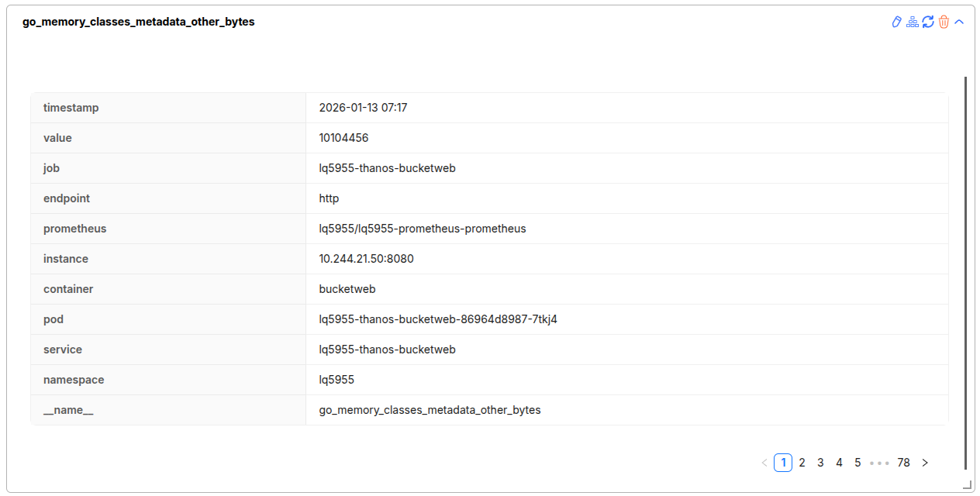Collapse the panel with the up chevron
980x496 pixels.
coord(959,22)
